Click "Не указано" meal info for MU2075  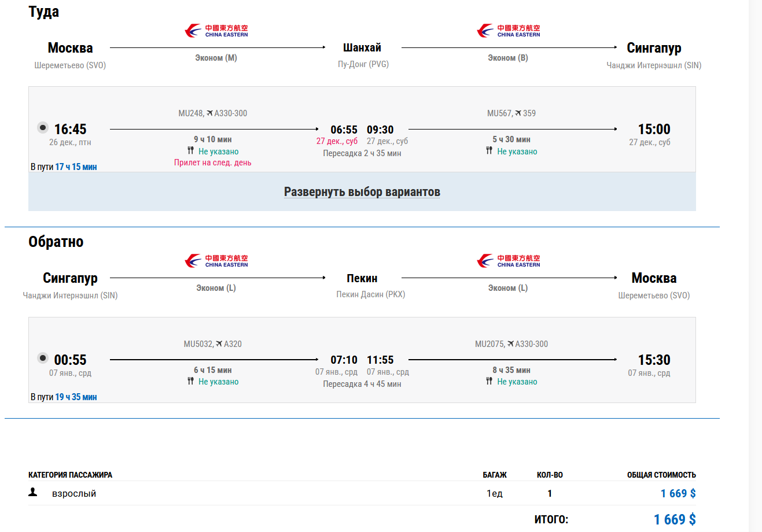(517, 382)
